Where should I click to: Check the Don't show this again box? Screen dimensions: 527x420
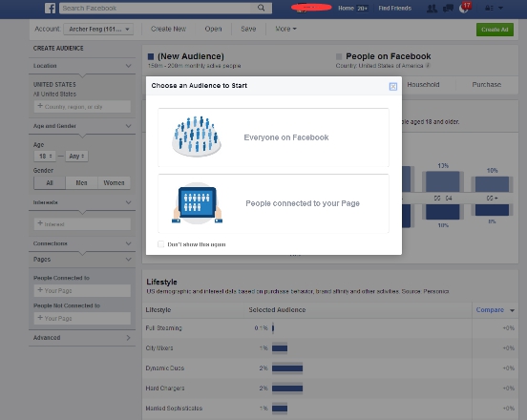coord(161,244)
